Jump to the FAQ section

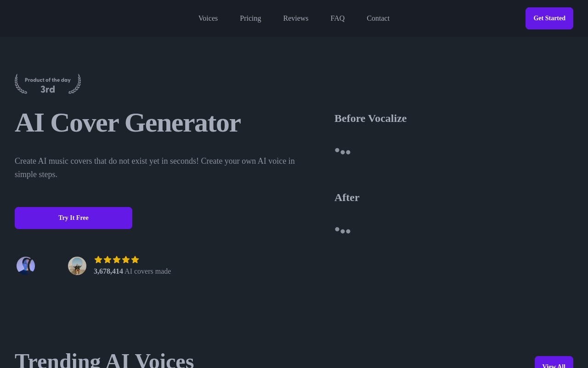click(338, 18)
